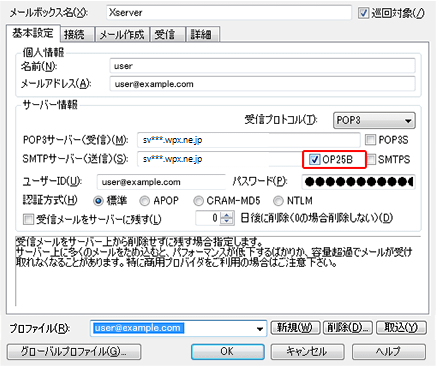
Task: Open the メール作成 tab
Action: pyautogui.click(x=122, y=34)
